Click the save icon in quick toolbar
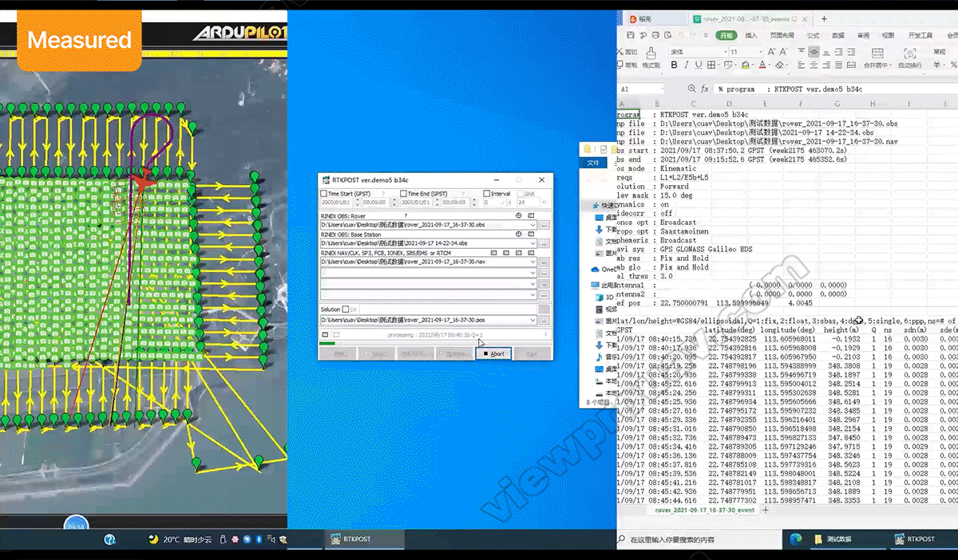This screenshot has width=958, height=560. pyautogui.click(x=630, y=35)
